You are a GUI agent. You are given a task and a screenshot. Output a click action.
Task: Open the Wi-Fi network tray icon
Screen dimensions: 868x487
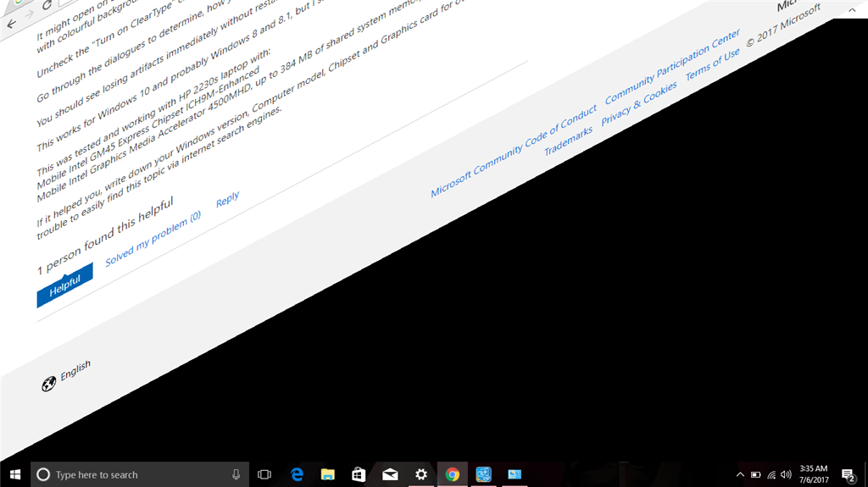tap(771, 474)
